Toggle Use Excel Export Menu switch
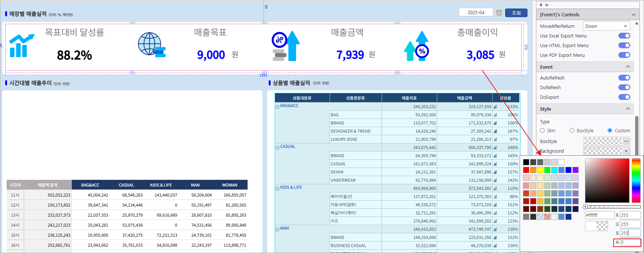The image size is (644, 253). (x=624, y=36)
